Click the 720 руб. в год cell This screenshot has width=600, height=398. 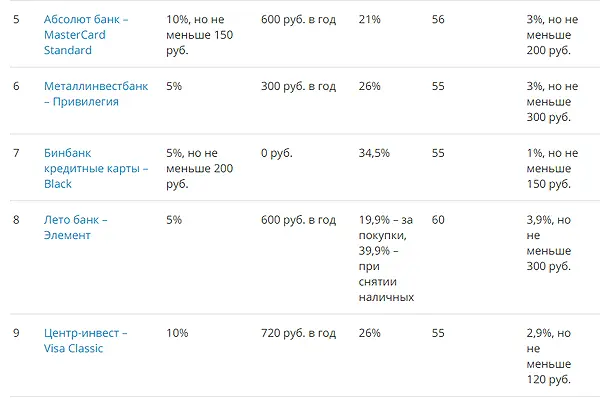coord(298,333)
